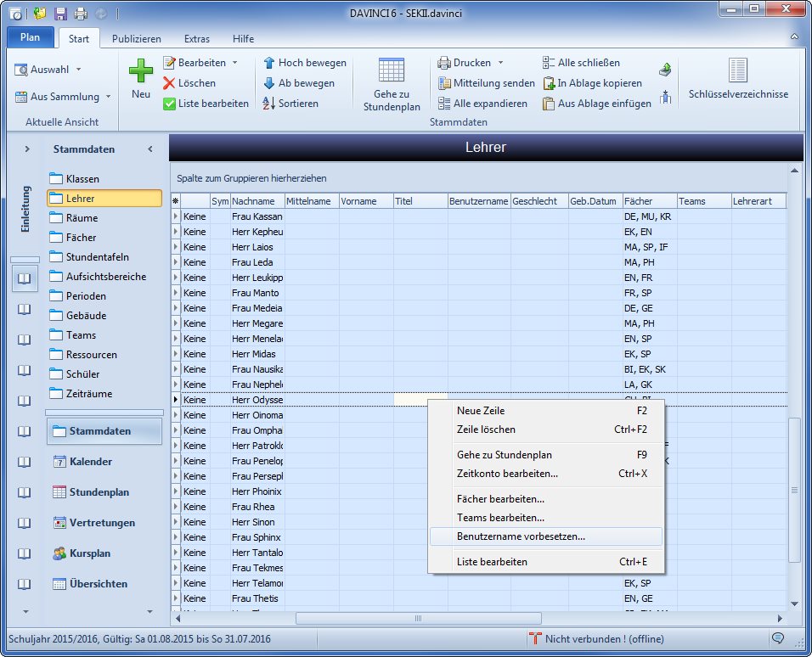
Task: Click Hoch bewegen up arrow
Action: tap(269, 63)
